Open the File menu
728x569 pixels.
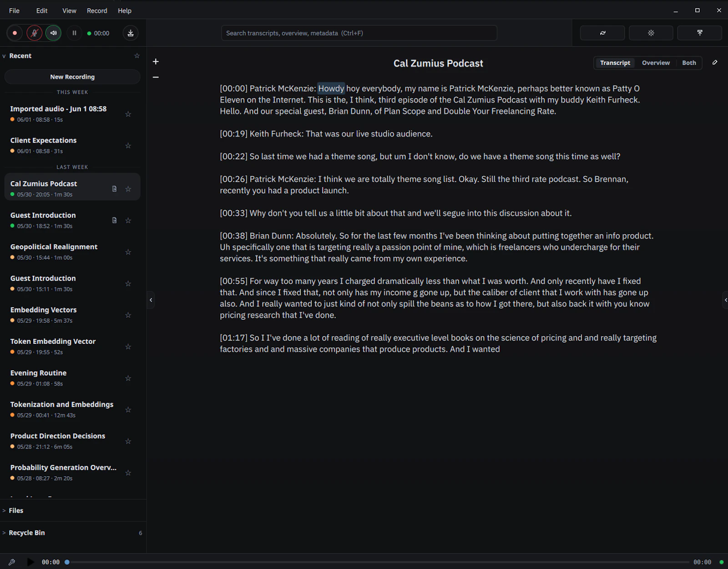tap(14, 10)
